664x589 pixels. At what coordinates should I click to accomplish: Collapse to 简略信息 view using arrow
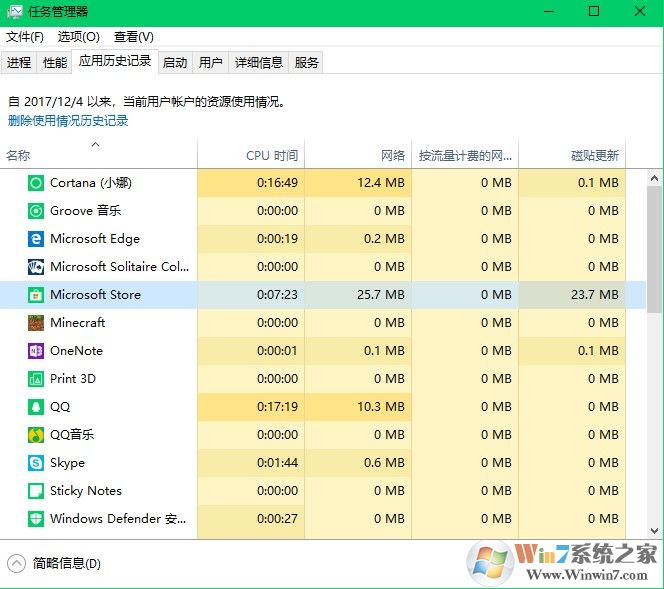[16, 563]
